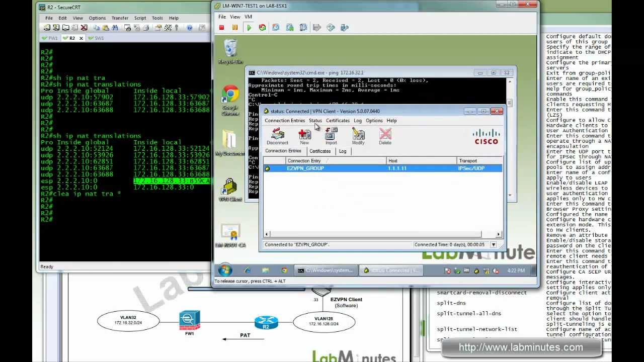Viewport: 644px width, 362px height.
Task: Click Import icon in VPN Client
Action: tap(331, 136)
